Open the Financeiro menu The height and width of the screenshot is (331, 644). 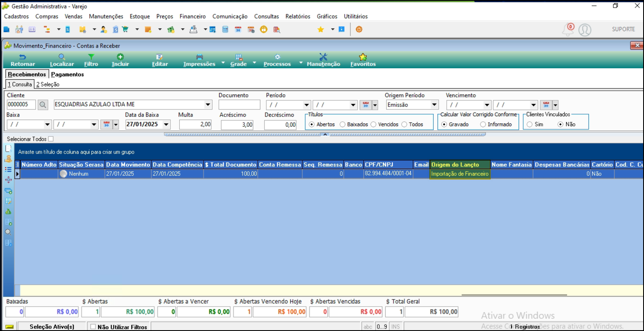coord(193,16)
